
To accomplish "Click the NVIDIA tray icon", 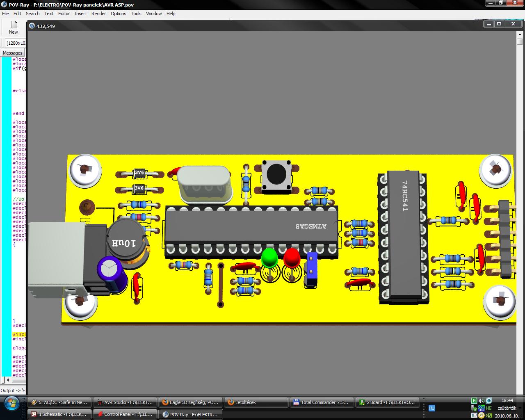I will 489,415.
